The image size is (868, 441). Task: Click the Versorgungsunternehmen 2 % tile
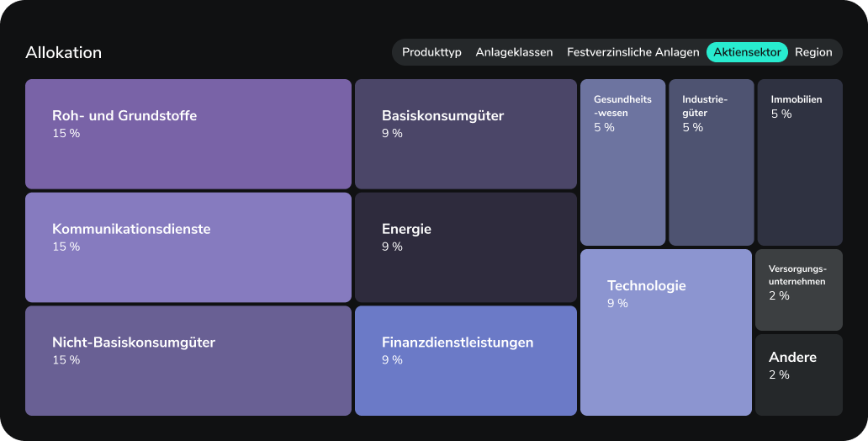tap(799, 290)
